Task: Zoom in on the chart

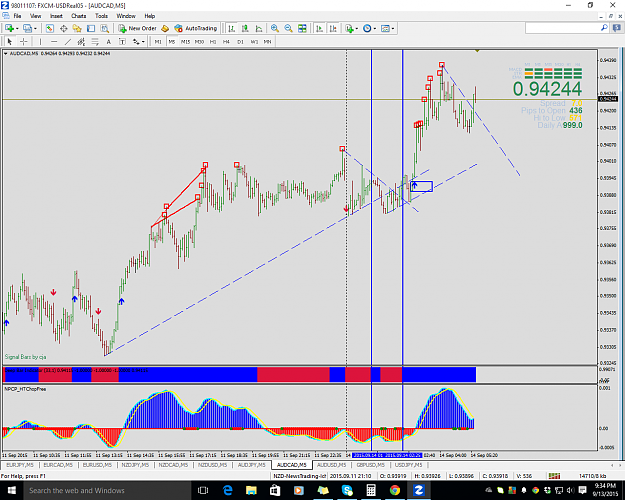Action: click(x=275, y=28)
